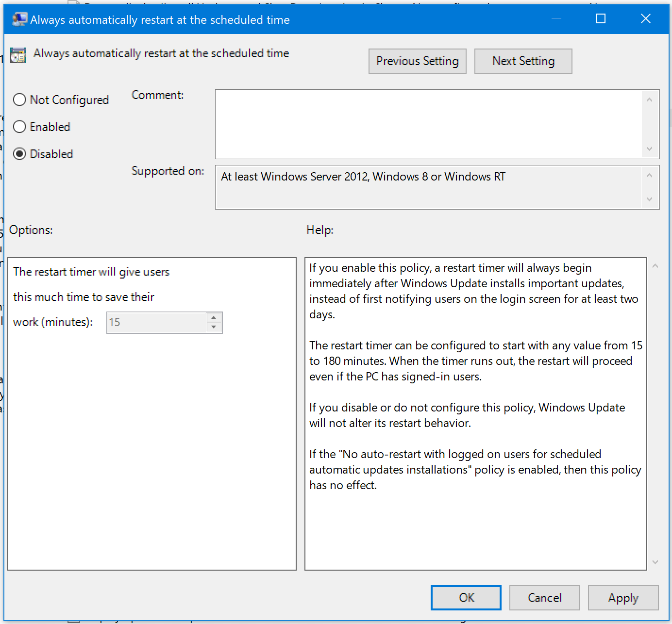The height and width of the screenshot is (624, 672).
Task: Click the Comment box scroll-up arrow
Action: point(650,99)
